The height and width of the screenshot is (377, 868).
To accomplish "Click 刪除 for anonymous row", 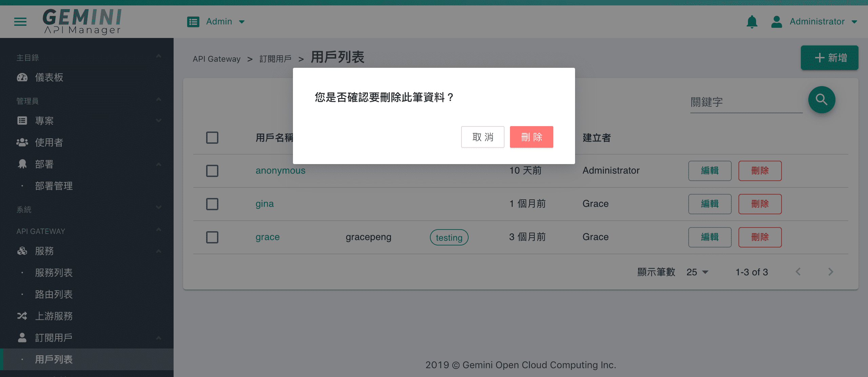I will (x=760, y=171).
